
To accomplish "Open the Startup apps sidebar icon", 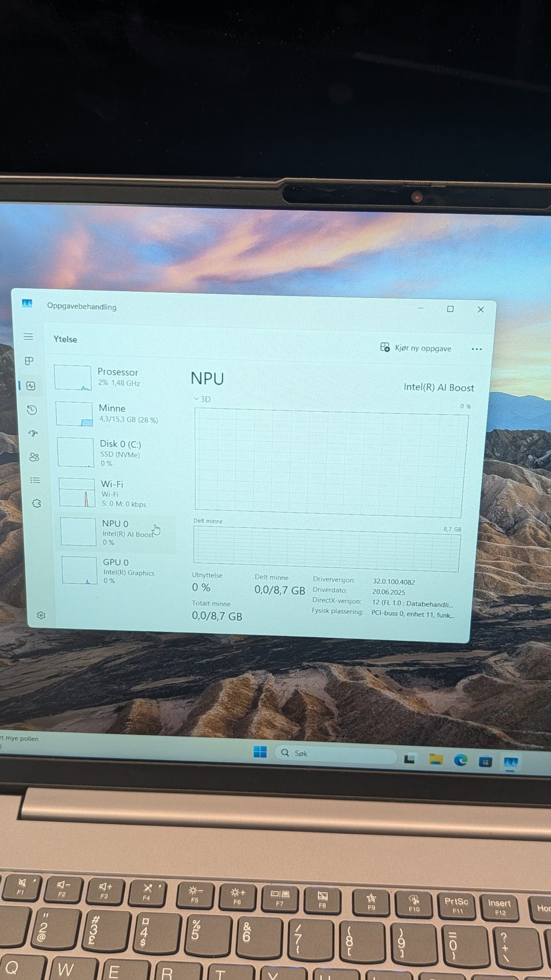I will [x=33, y=433].
